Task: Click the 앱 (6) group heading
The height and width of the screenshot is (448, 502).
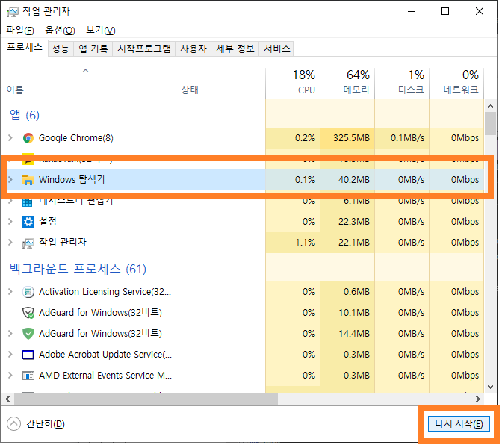Action: click(25, 115)
